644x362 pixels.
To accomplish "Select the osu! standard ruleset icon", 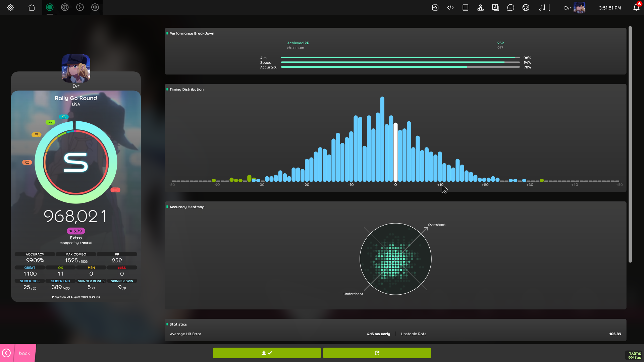I will pyautogui.click(x=50, y=7).
